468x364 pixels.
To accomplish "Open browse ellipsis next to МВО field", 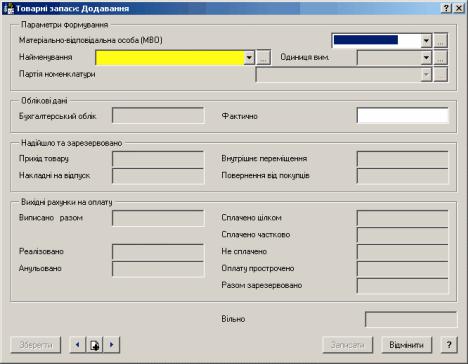I will tap(440, 40).
